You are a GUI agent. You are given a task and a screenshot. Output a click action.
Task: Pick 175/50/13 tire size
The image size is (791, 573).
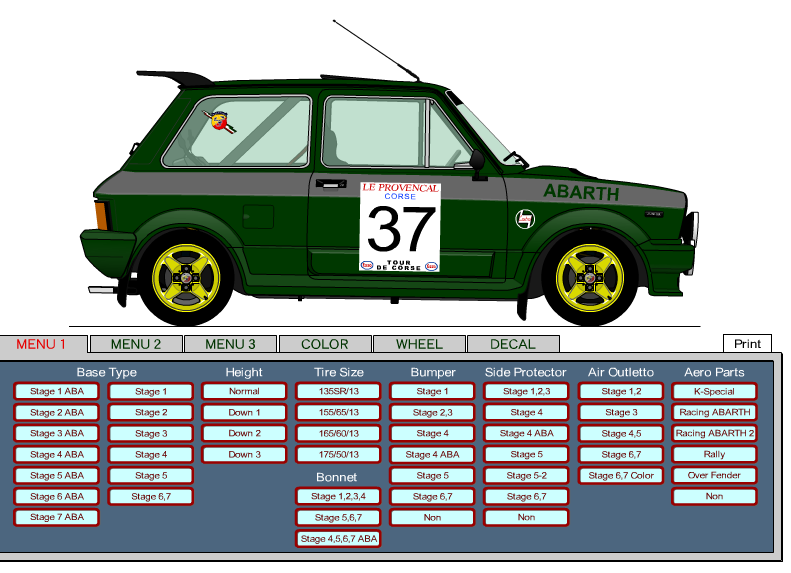tap(338, 454)
